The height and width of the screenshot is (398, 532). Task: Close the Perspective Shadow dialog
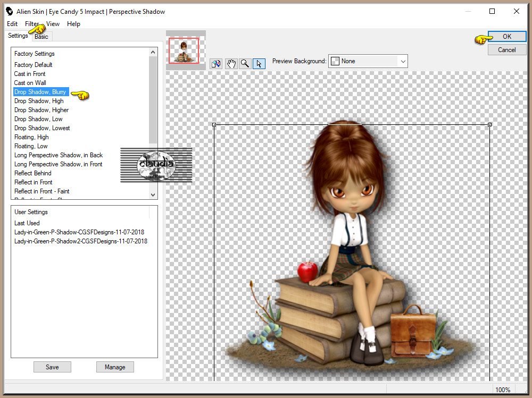517,11
